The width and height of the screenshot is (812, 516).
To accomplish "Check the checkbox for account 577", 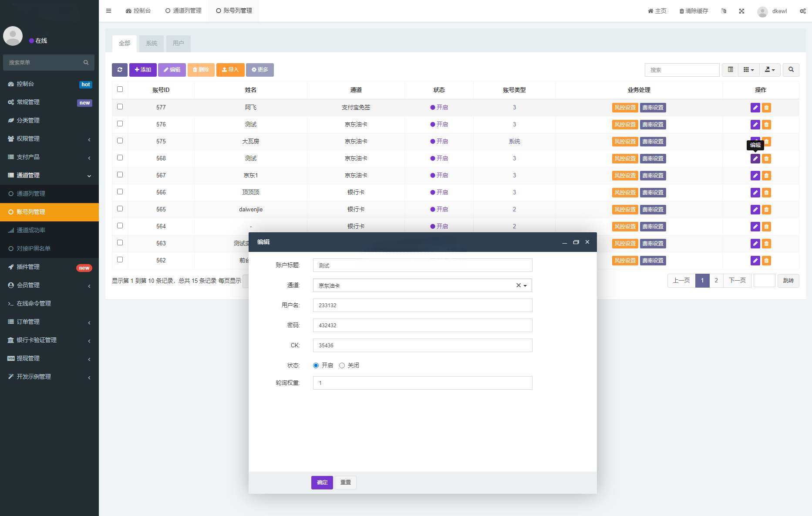I will pyautogui.click(x=120, y=106).
